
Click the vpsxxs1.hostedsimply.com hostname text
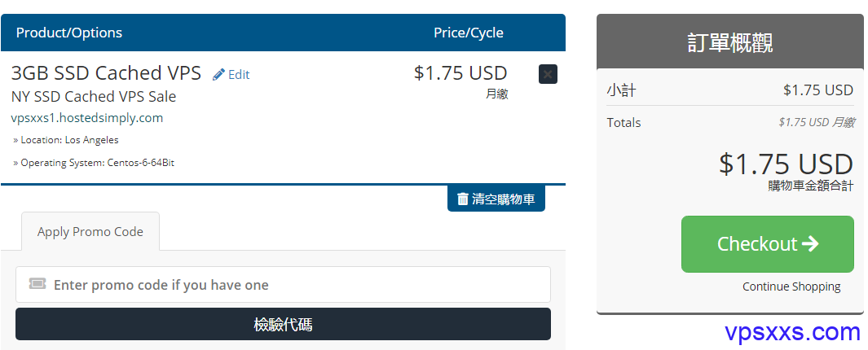point(87,118)
